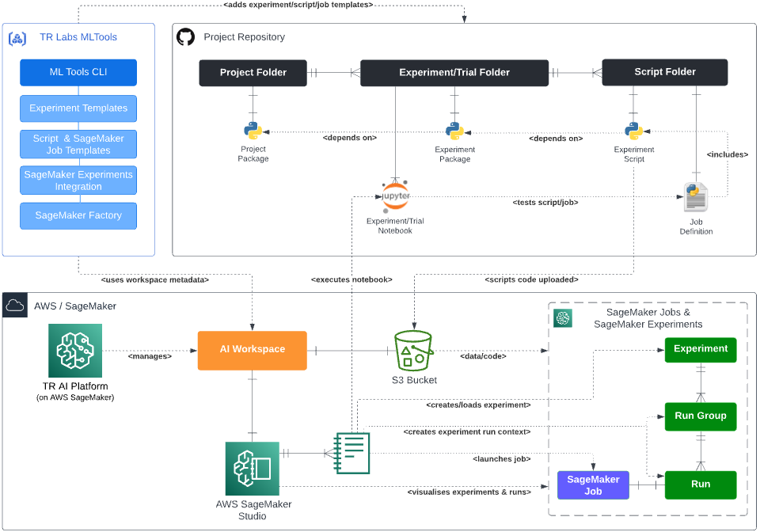Select the green Experiment node
Viewport: 760px width, 532px height.
coord(701,349)
